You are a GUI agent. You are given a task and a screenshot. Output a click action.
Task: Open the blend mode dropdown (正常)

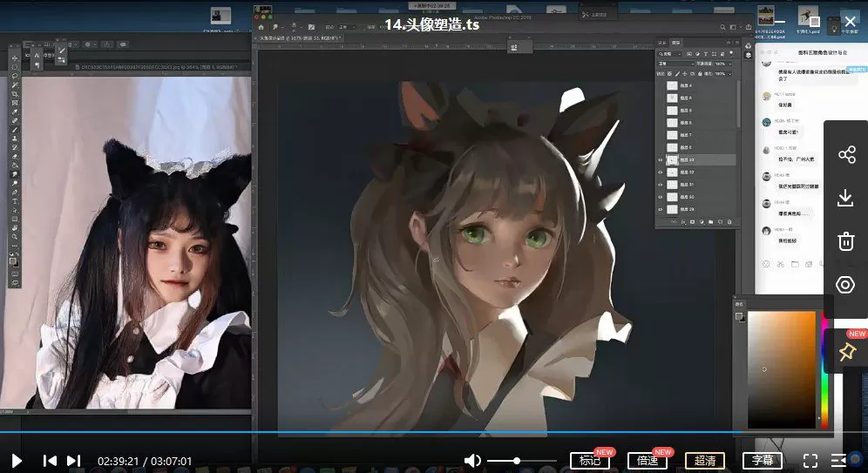pos(676,64)
